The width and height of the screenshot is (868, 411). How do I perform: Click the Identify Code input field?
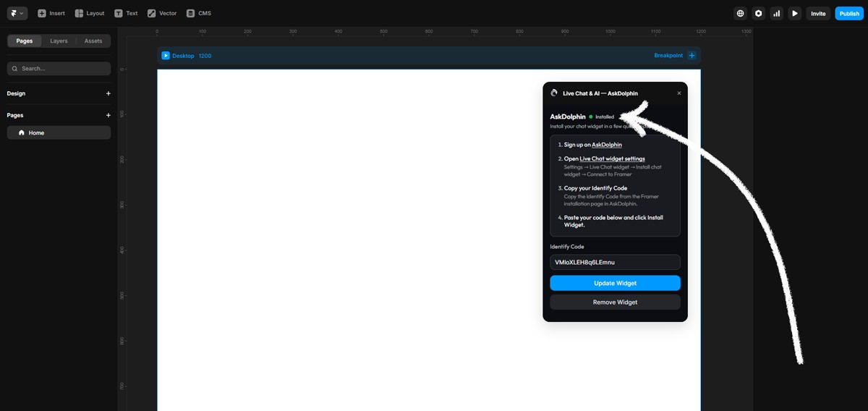[615, 262]
